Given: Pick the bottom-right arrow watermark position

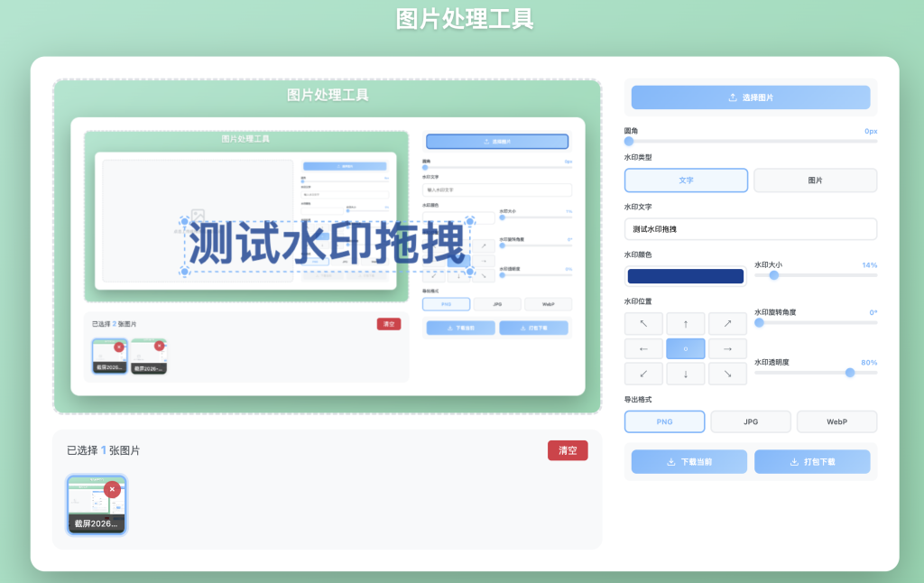Looking at the screenshot, I should point(727,374).
